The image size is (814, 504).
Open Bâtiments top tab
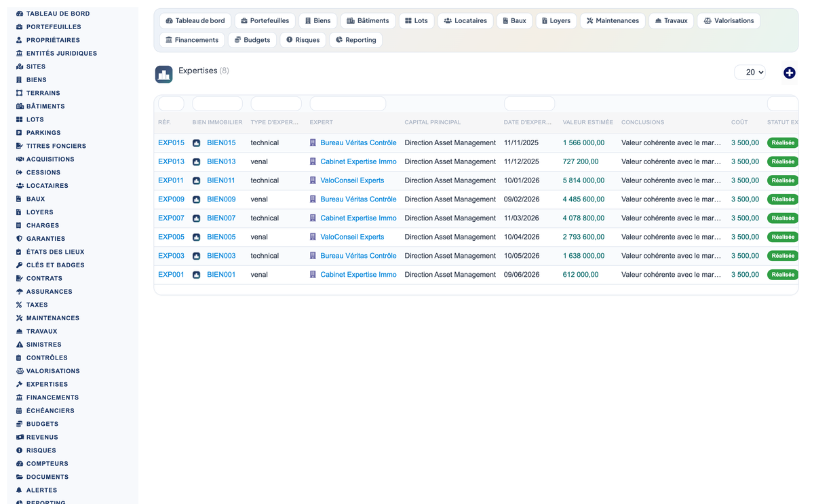[x=368, y=21]
